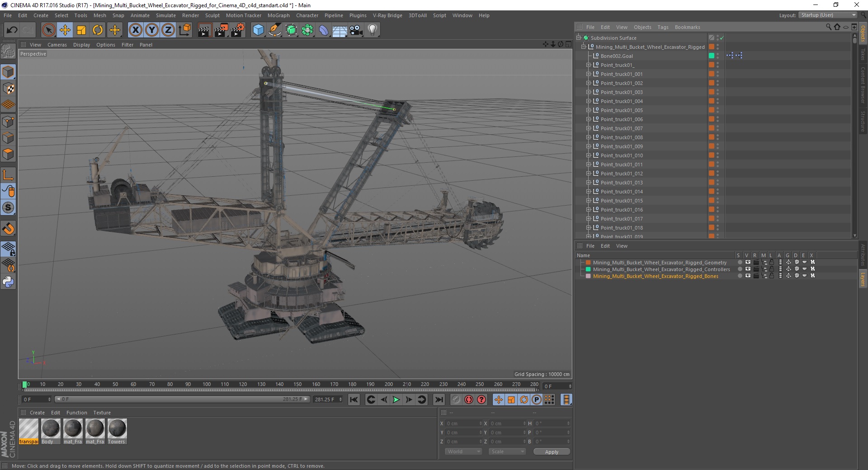This screenshot has width=868, height=470.
Task: Open the Character menu
Action: tap(307, 15)
